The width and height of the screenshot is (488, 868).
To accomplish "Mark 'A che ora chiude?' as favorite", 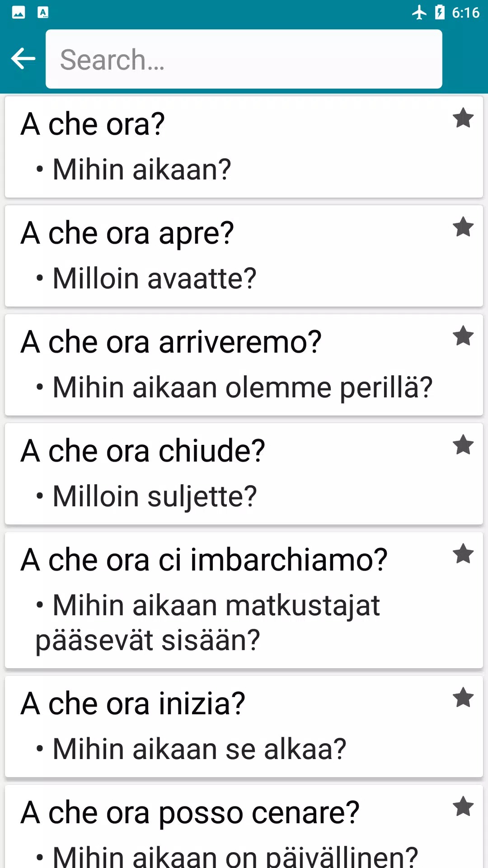I will tap(463, 445).
